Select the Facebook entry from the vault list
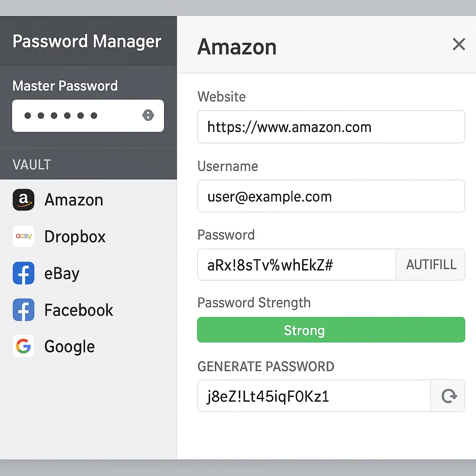 click(x=78, y=310)
